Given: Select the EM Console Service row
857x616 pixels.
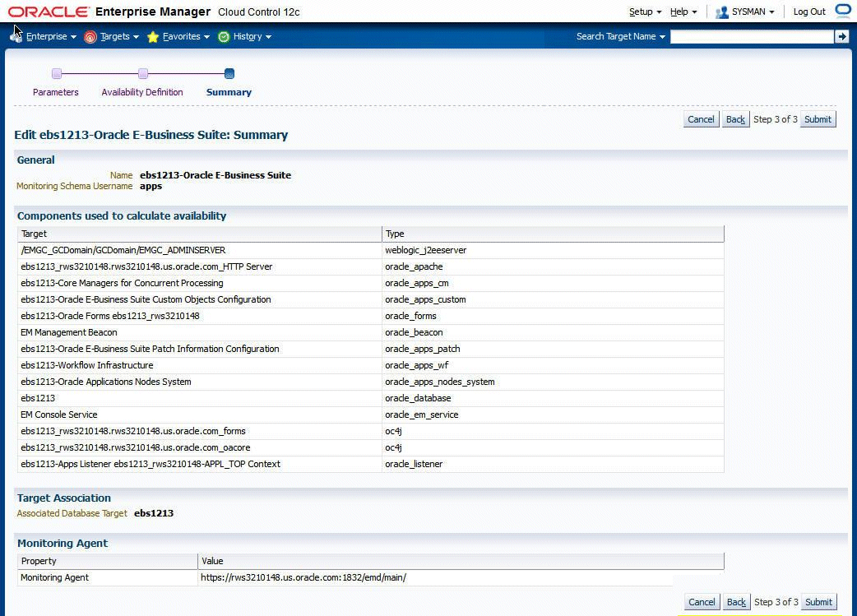Looking at the screenshot, I should click(371, 415).
